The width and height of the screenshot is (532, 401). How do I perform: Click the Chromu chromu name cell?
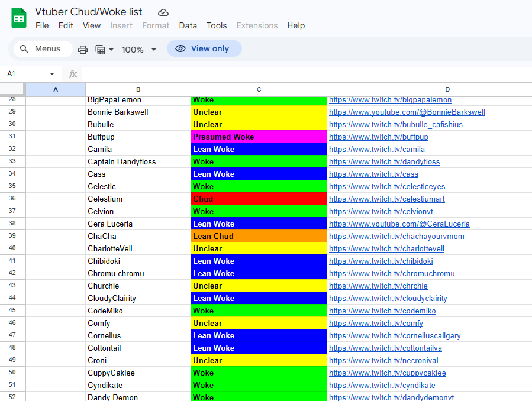point(138,273)
